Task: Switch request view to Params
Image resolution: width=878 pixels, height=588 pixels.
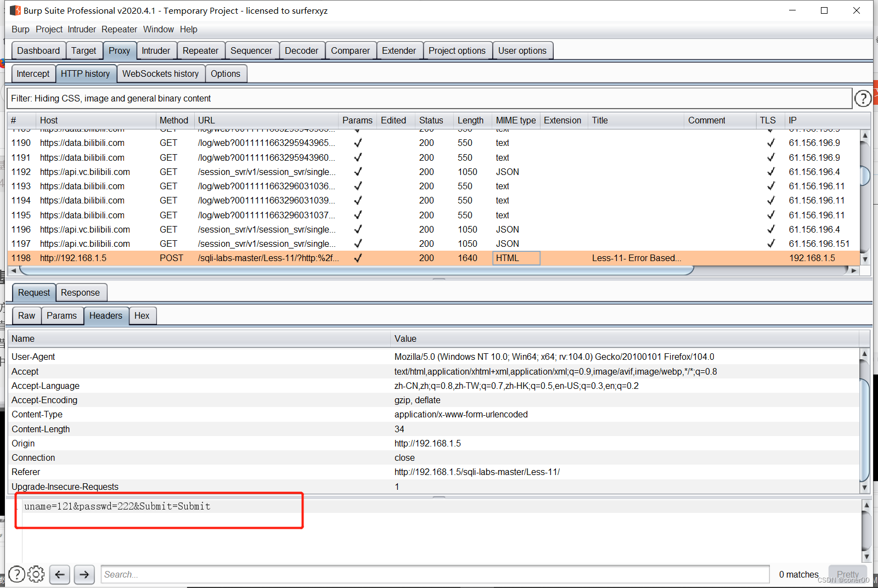Action: click(61, 315)
